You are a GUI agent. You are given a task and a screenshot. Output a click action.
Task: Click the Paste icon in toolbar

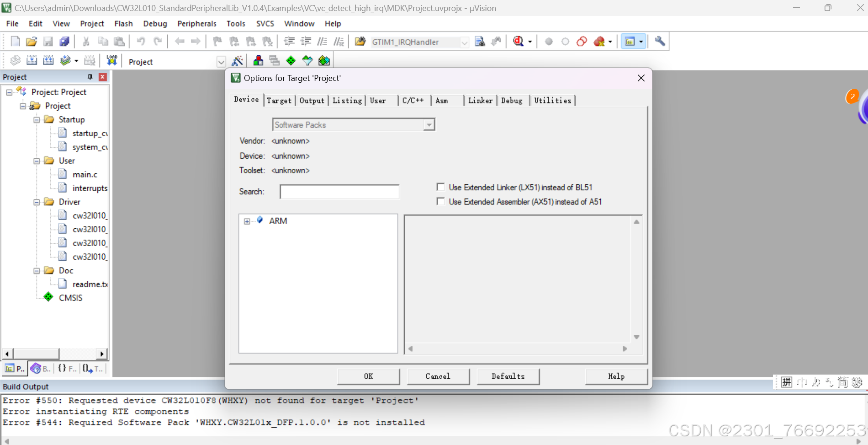coord(119,42)
